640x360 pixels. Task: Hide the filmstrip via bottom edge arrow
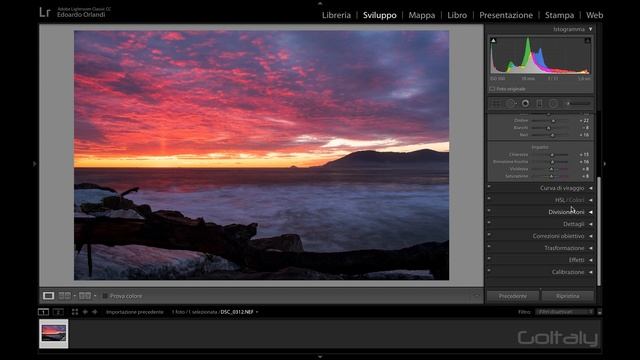click(x=320, y=357)
